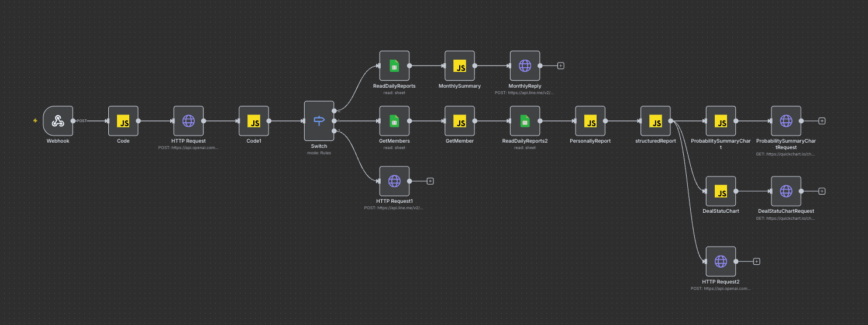Click the Webhook trigger lightning bolt icon

click(35, 121)
